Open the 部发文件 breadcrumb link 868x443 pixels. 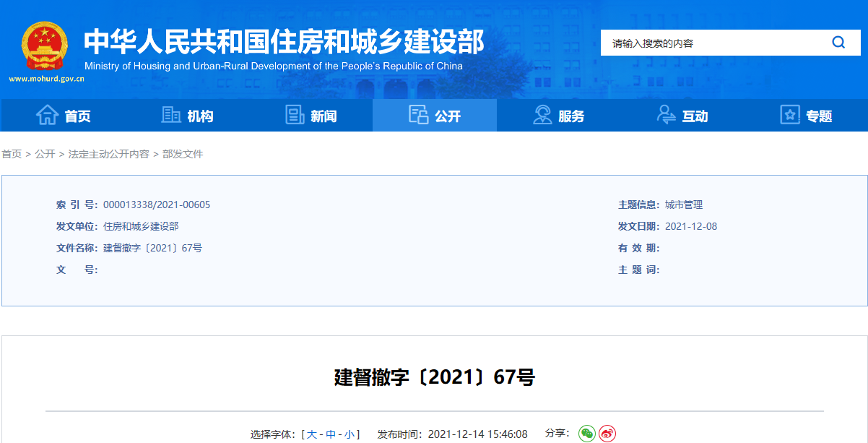183,154
